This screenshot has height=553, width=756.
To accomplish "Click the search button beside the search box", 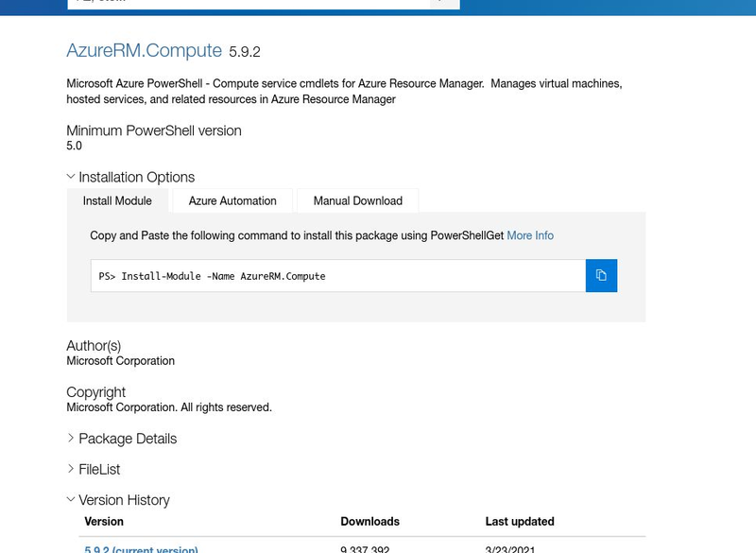I will [x=444, y=4].
